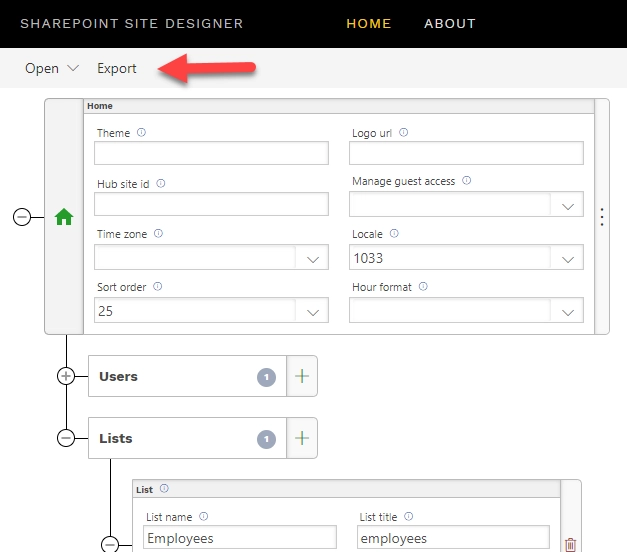
Task: Click the info icon beside Manage guest access
Action: point(467,180)
